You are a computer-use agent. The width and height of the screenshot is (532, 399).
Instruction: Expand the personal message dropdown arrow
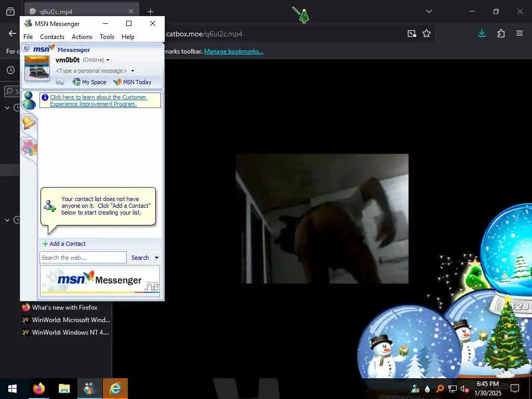(x=132, y=71)
